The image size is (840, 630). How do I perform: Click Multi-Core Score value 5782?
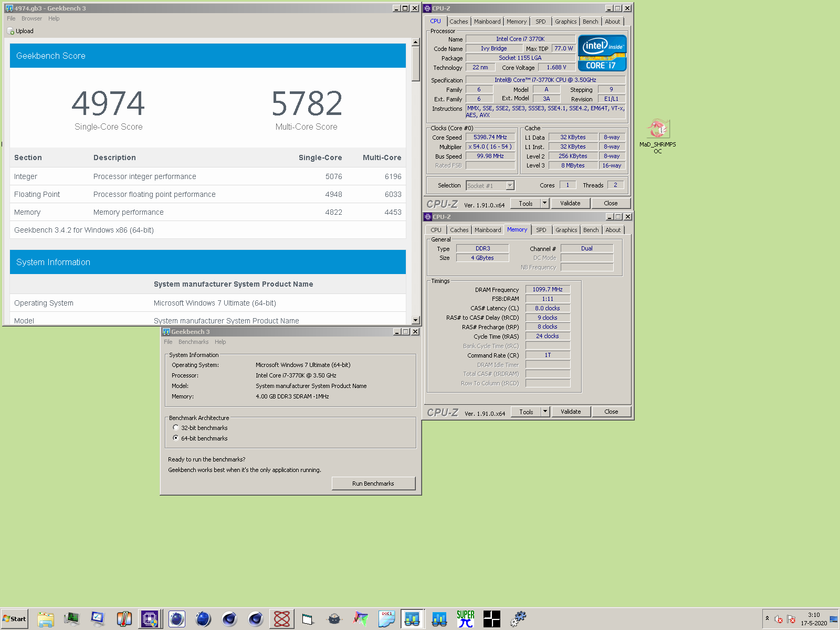[x=307, y=103]
